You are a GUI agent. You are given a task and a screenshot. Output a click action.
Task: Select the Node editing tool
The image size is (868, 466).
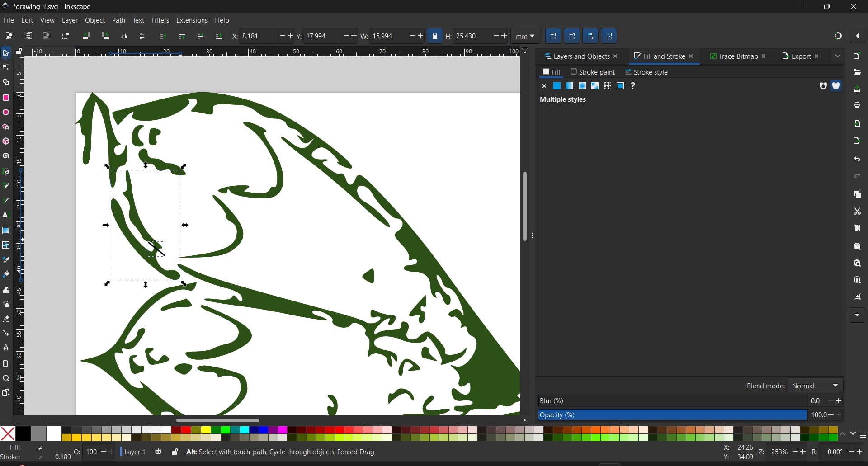point(6,68)
